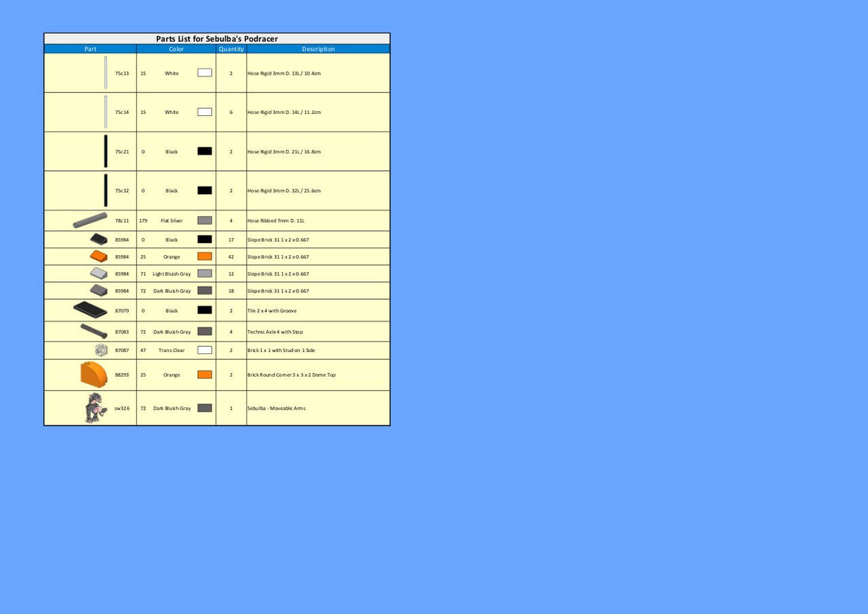Click part number 78c11
Image resolution: width=868 pixels, height=614 pixels.
[x=122, y=221]
